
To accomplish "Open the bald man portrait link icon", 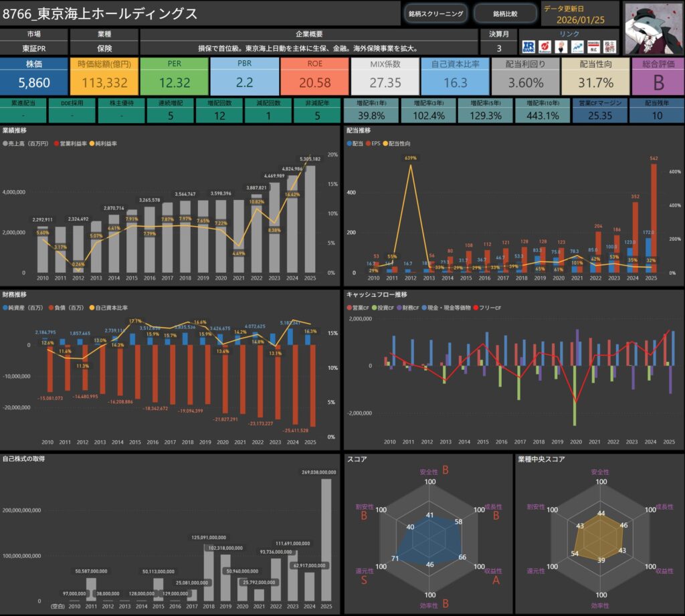I will pos(561,46).
